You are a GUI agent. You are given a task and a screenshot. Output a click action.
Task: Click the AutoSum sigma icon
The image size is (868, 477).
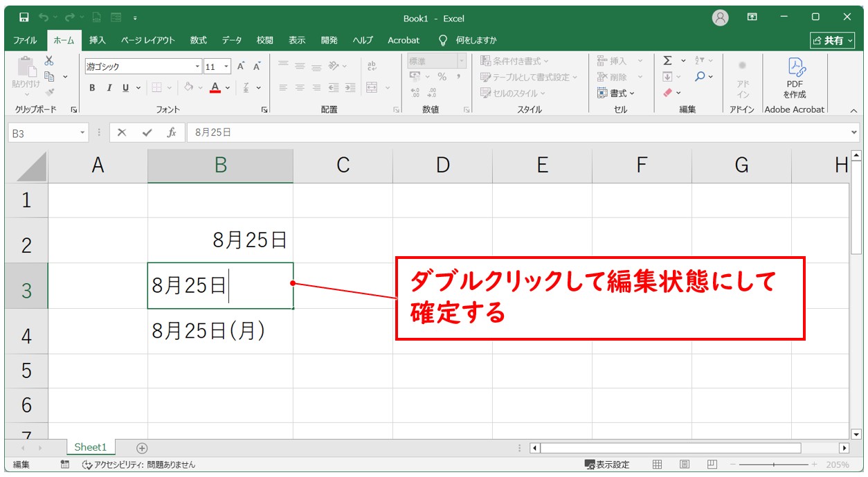click(668, 61)
